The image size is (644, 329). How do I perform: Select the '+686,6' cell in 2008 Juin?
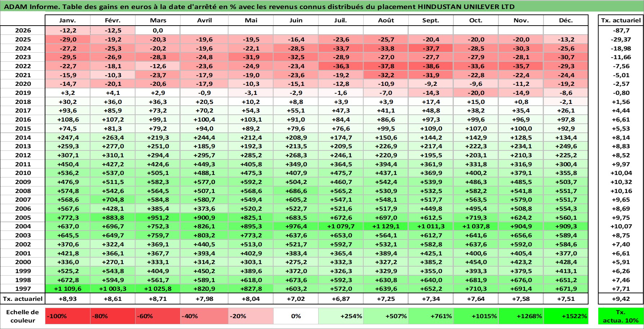point(296,191)
